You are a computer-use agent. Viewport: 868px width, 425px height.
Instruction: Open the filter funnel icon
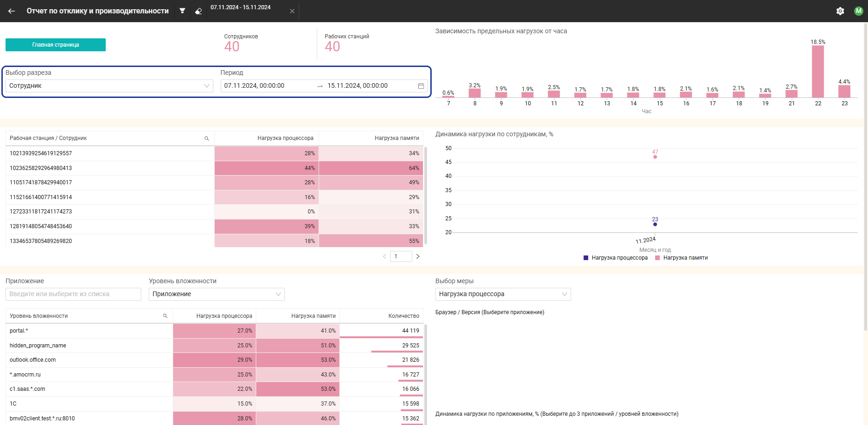click(x=182, y=11)
